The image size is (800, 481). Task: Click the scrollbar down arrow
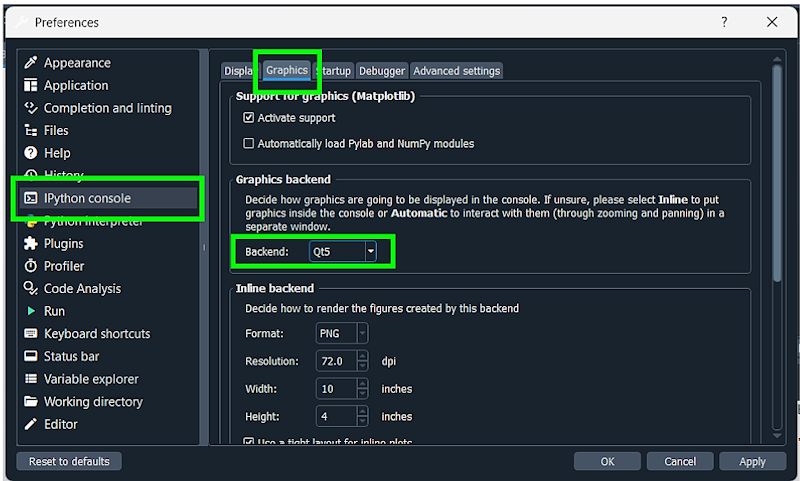[x=777, y=436]
